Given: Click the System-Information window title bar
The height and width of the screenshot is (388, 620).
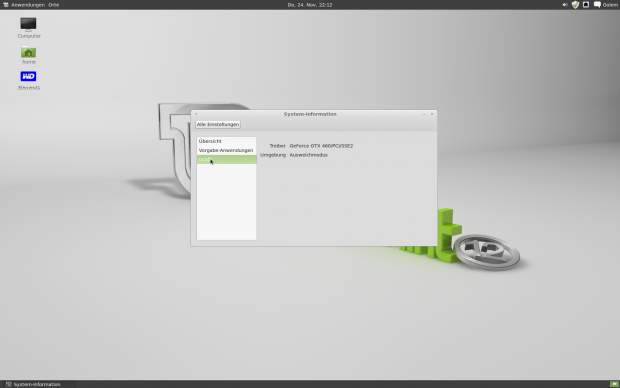Looking at the screenshot, I should pyautogui.click(x=310, y=114).
